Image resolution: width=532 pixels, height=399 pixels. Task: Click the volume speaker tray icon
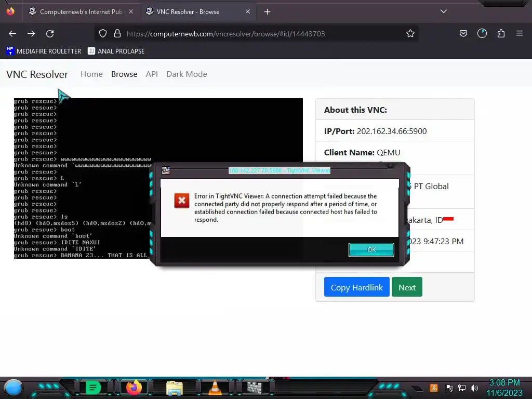[x=474, y=388]
